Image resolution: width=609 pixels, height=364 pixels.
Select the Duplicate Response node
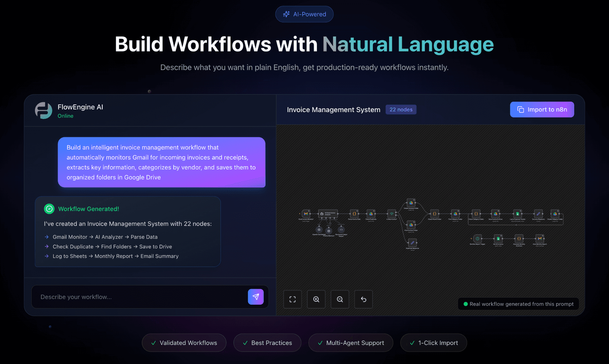(412, 243)
